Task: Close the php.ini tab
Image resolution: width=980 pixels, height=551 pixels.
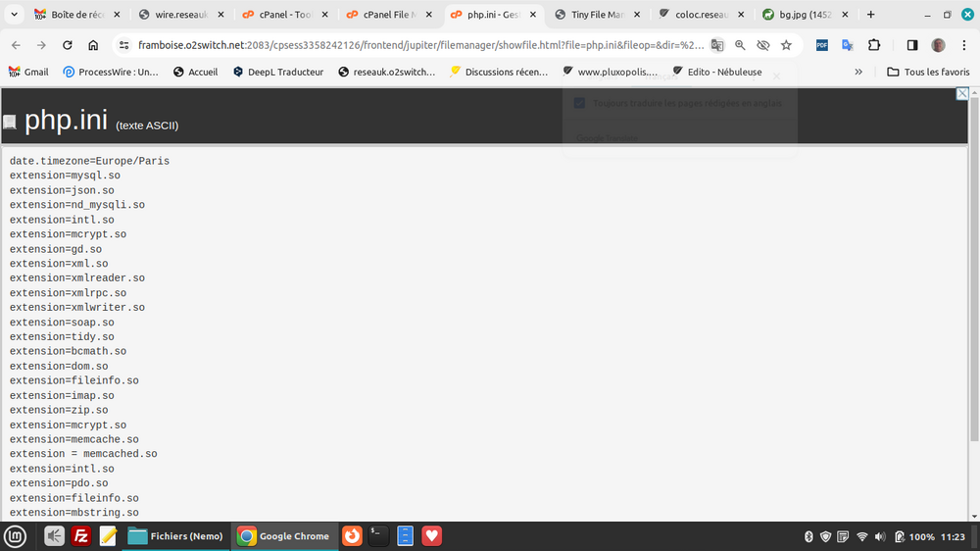Action: 532,15
